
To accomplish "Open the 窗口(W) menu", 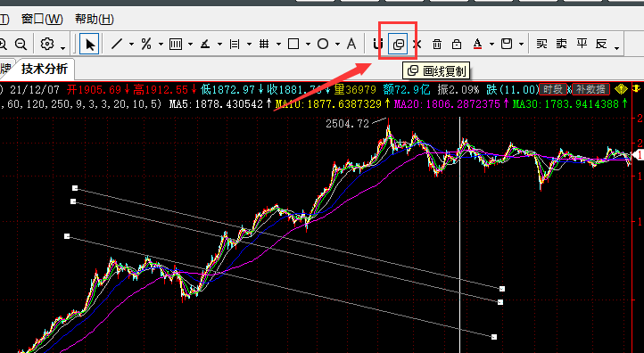I will pyautogui.click(x=42, y=19).
